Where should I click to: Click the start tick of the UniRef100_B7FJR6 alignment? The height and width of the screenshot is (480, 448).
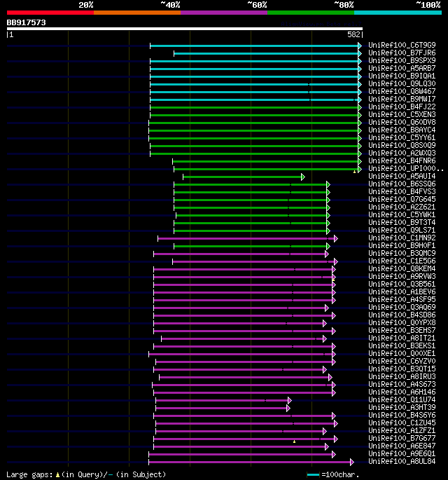[x=174, y=53]
